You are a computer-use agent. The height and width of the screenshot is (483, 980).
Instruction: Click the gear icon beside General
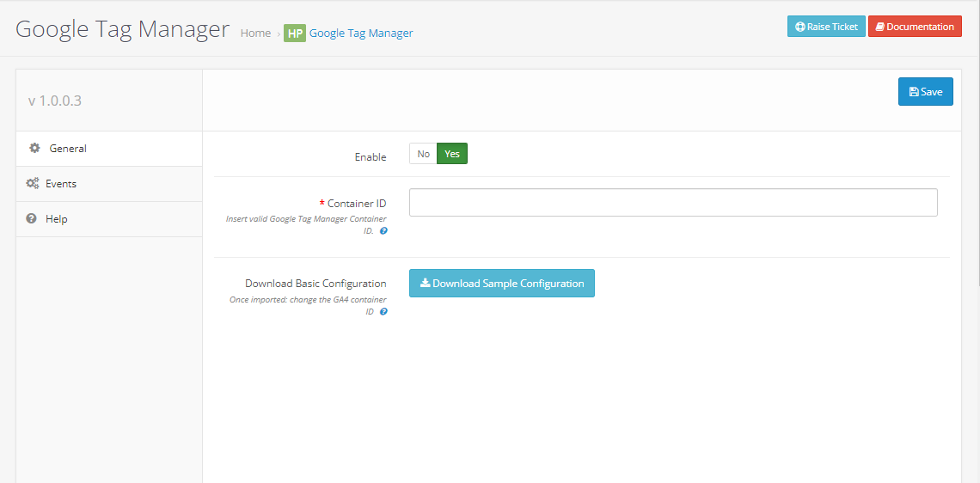(34, 148)
